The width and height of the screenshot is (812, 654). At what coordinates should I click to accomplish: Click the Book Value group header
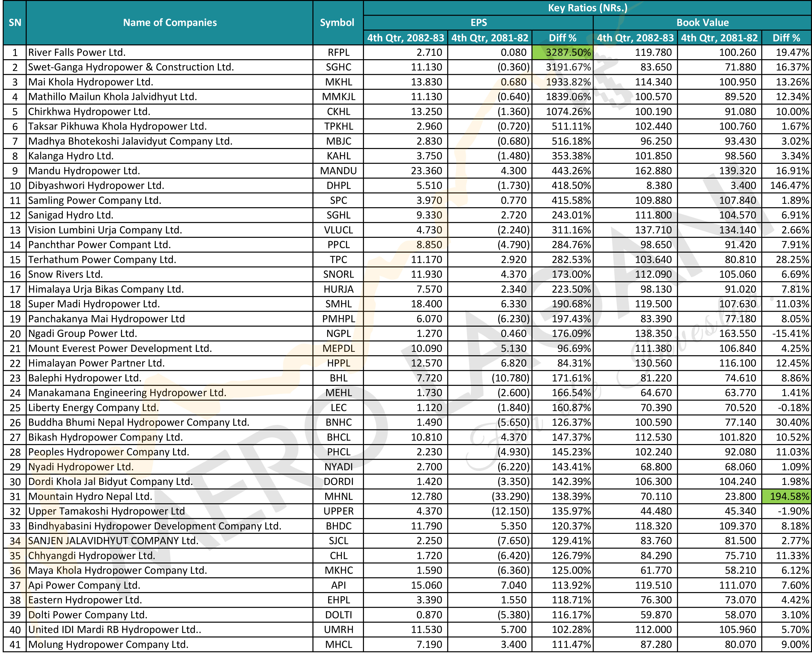click(702, 23)
